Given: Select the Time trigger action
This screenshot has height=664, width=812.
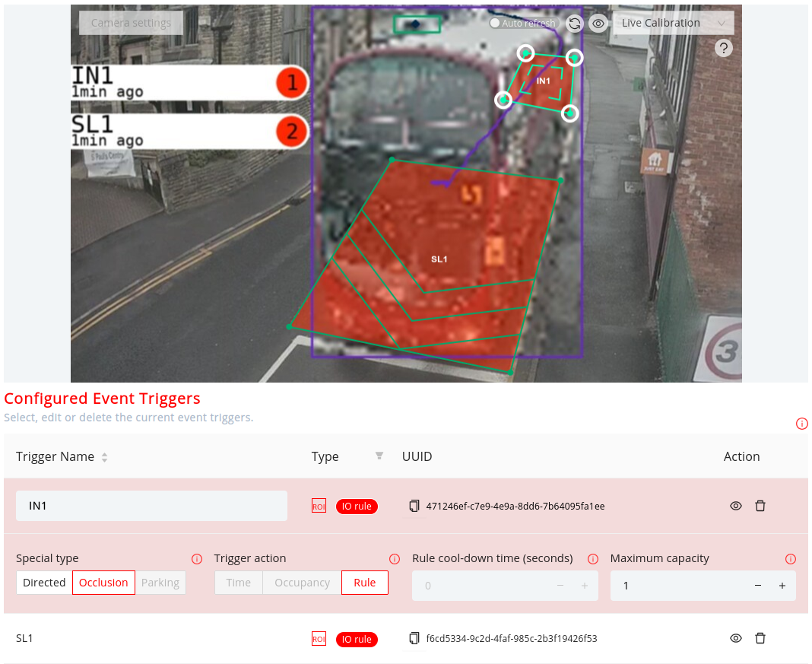Looking at the screenshot, I should (x=239, y=583).
